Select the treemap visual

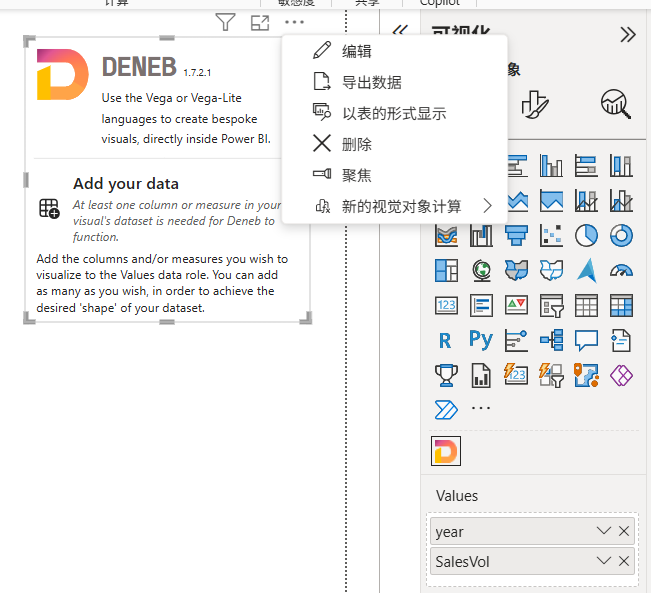point(446,270)
